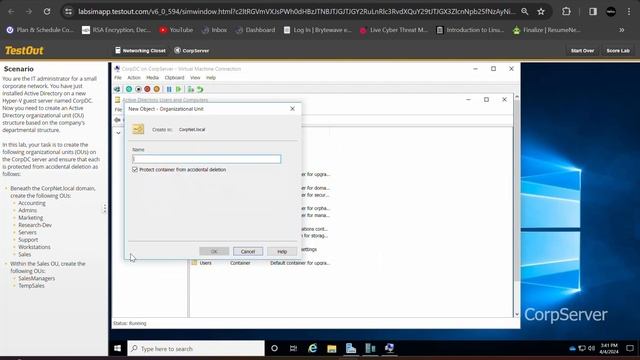Image resolution: width=640 pixels, height=360 pixels.
Task: Click the red Shut Down VM icon
Action: 147,89
